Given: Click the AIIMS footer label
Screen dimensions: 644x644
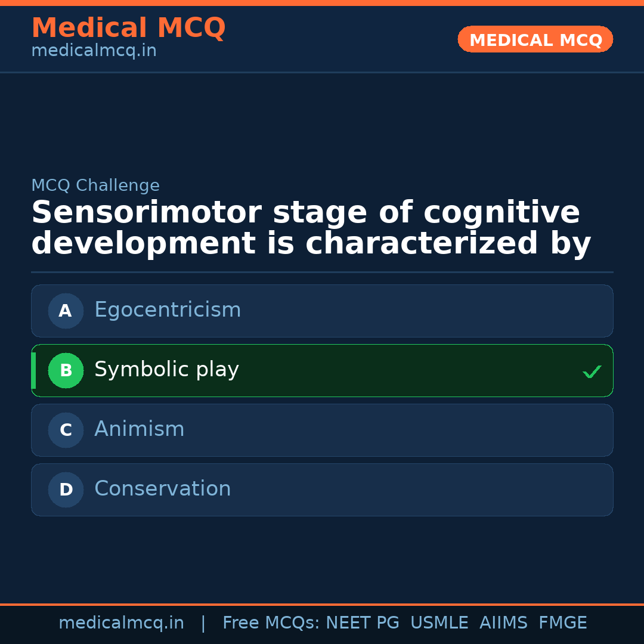Looking at the screenshot, I should [503, 623].
